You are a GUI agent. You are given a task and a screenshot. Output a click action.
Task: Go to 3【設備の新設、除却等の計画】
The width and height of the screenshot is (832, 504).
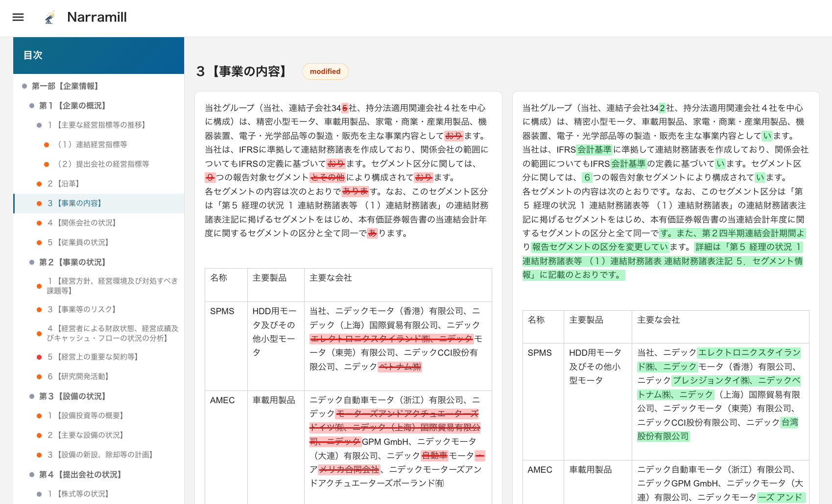100,455
